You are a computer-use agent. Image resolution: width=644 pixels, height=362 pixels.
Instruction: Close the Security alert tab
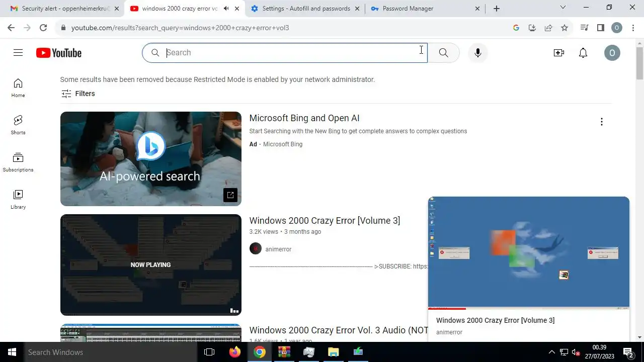pos(116,9)
